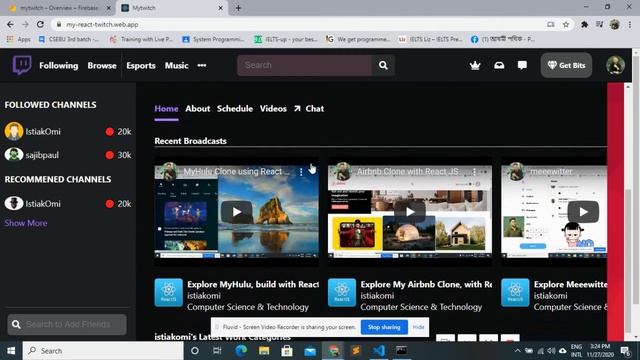Switch to mytwitch Firebase Overview tab

59,8
